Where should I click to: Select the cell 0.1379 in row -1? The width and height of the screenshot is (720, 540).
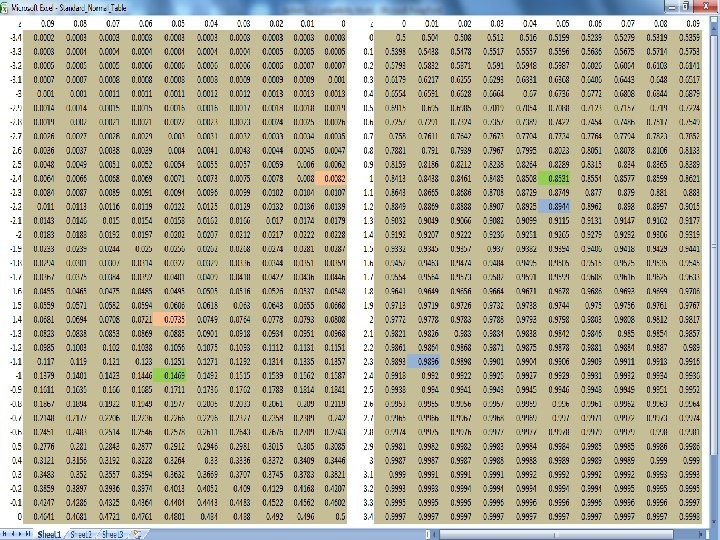[x=44, y=376]
